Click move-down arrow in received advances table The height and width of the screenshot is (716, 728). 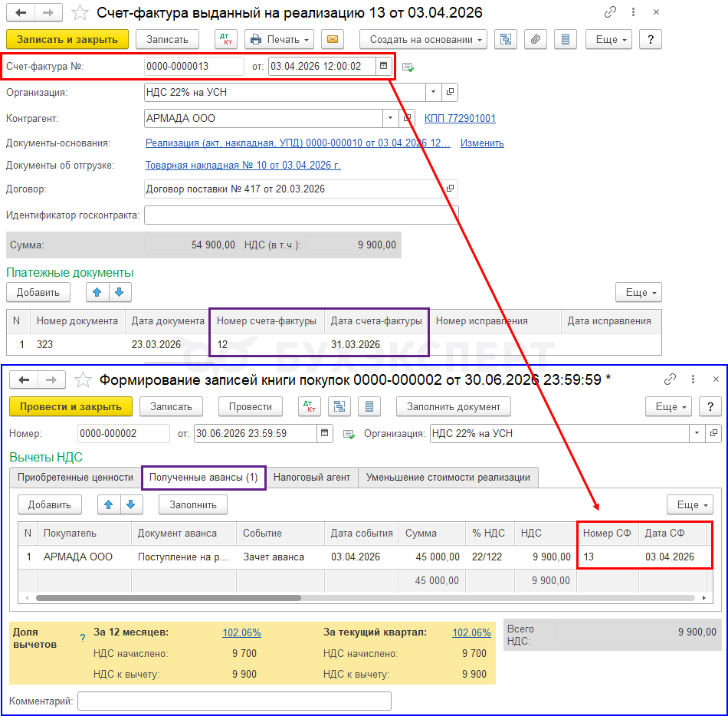point(133,504)
